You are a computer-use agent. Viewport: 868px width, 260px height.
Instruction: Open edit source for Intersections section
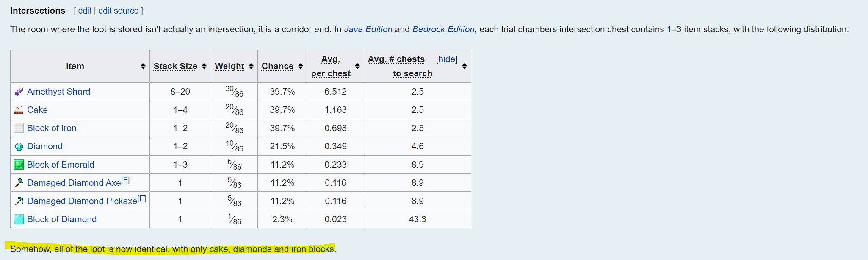[x=118, y=11]
